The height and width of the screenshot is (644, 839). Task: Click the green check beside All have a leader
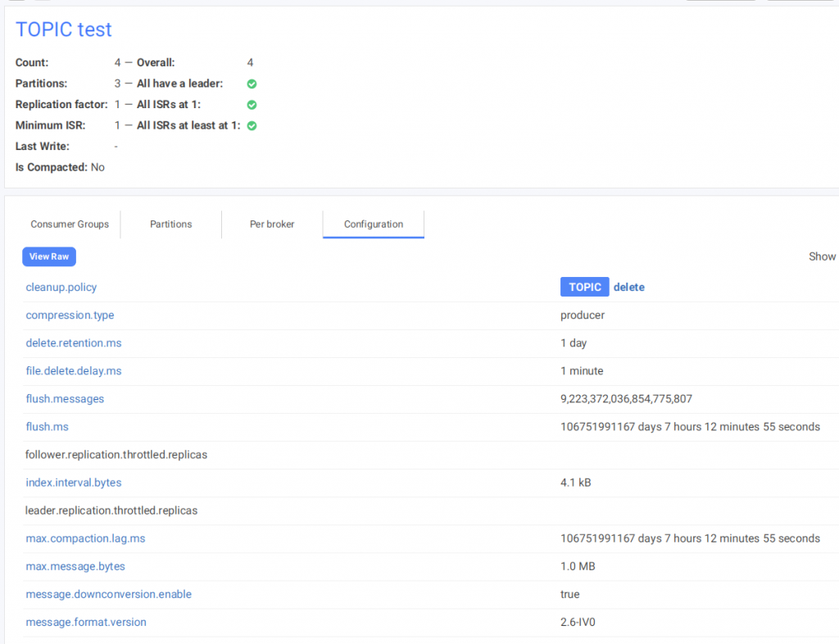click(252, 84)
